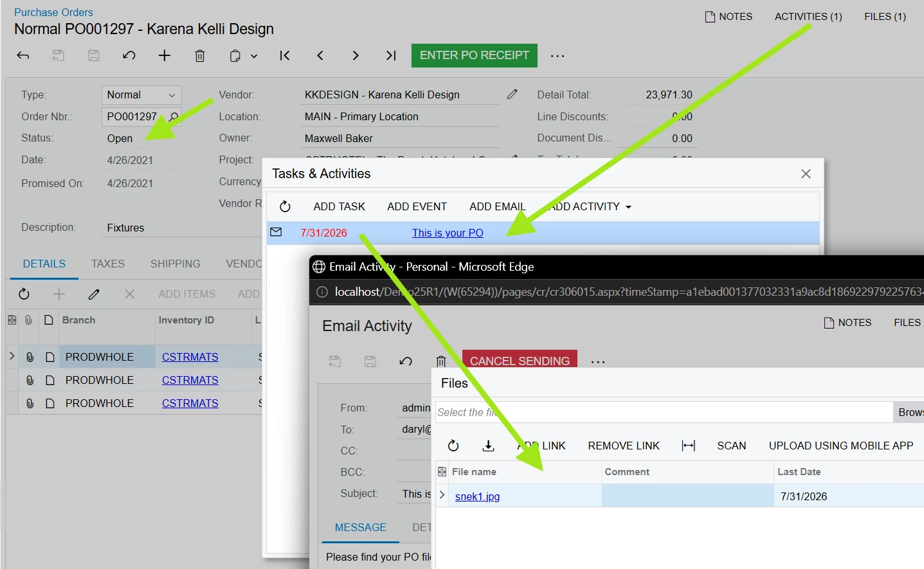This screenshot has width=924, height=569.
Task: Click ADD TASK in Tasks & Activities
Action: click(x=340, y=206)
